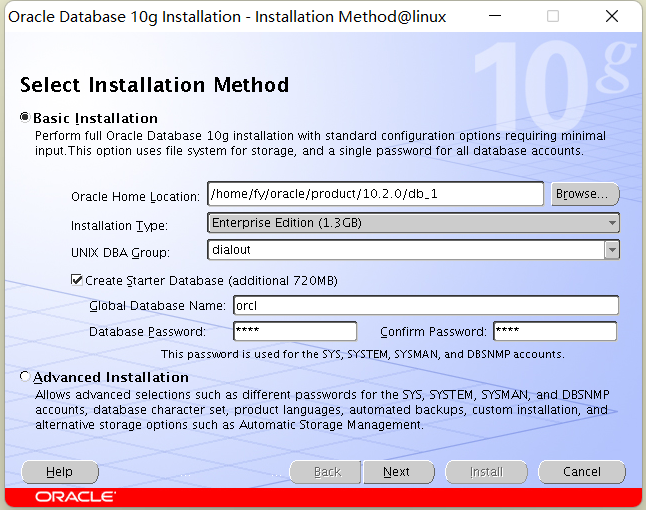Proceed with the Next button
This screenshot has width=646, height=510.
point(398,472)
